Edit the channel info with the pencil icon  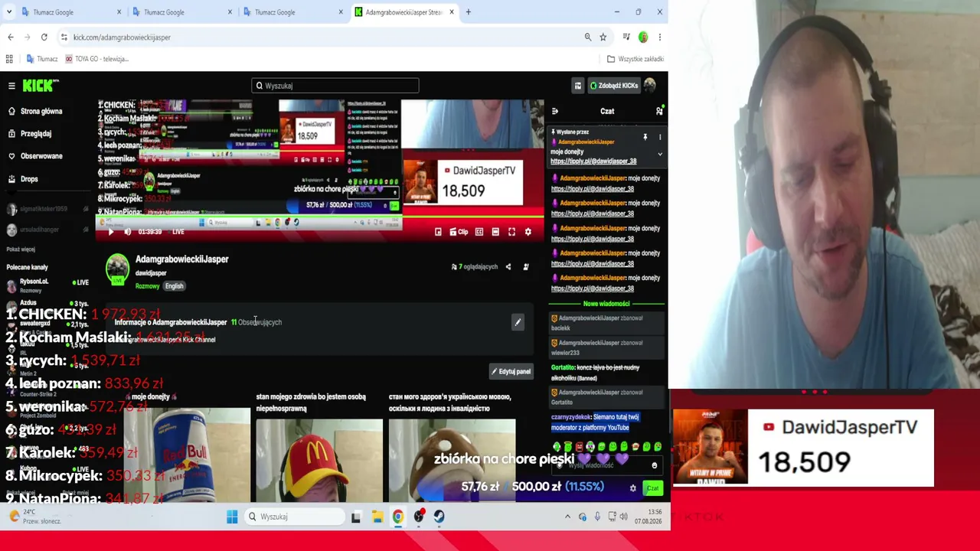(x=518, y=322)
